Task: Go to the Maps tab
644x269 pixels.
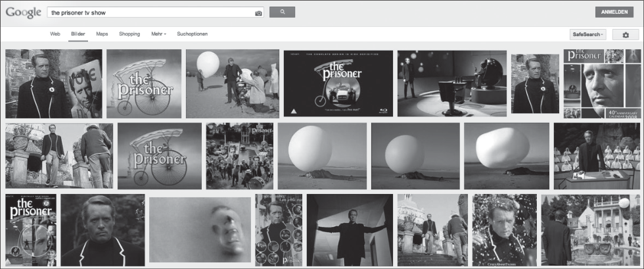Action: tap(102, 34)
